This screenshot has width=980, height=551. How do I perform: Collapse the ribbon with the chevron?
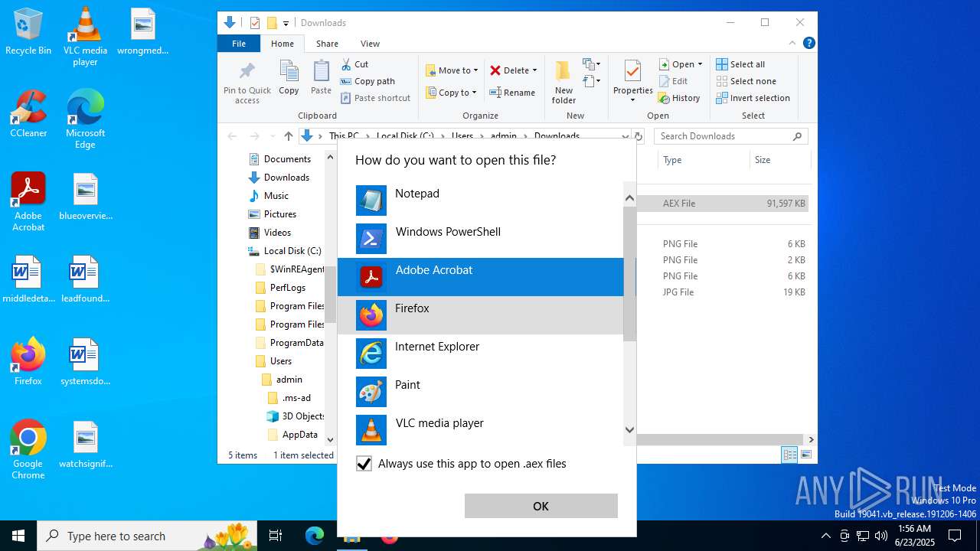tap(793, 44)
